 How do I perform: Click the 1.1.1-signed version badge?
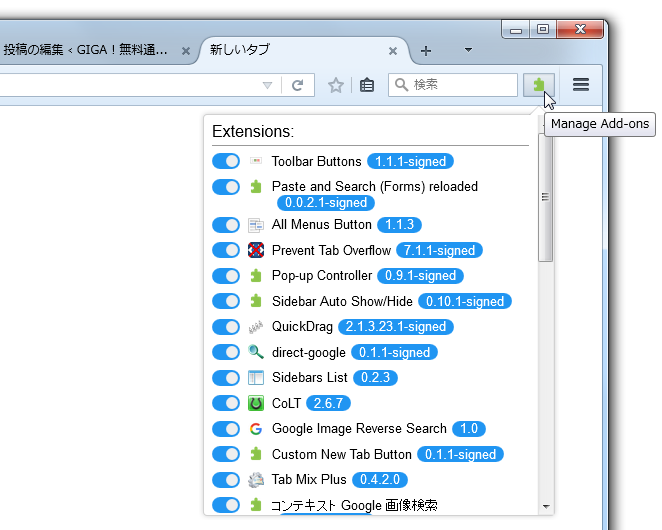(x=410, y=161)
